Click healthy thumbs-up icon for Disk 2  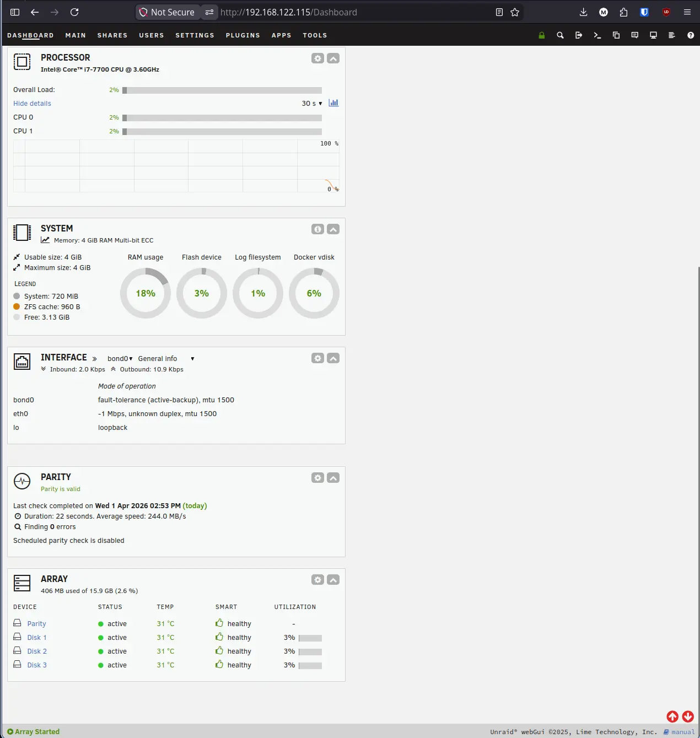(x=219, y=651)
